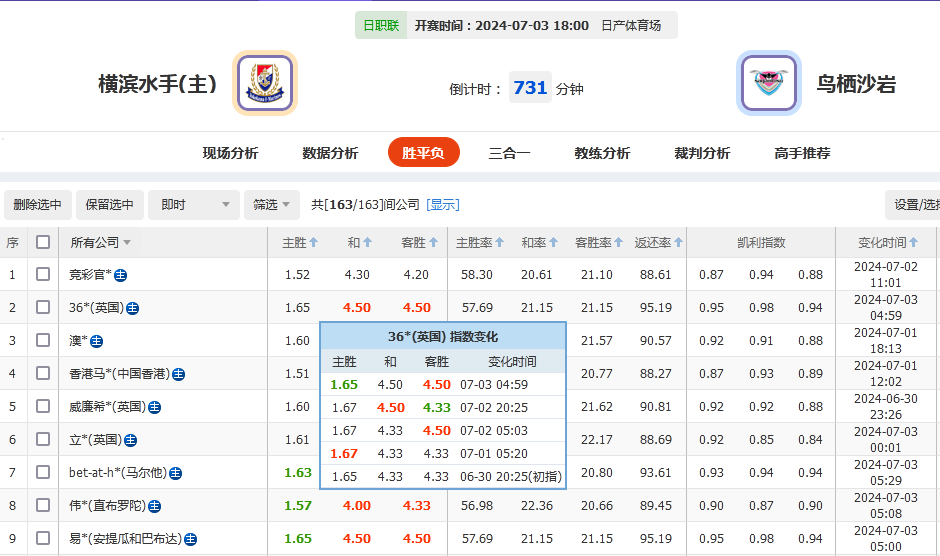Switch to the 数据分析 tab
Viewport: 940px width, 556px height.
click(330, 153)
